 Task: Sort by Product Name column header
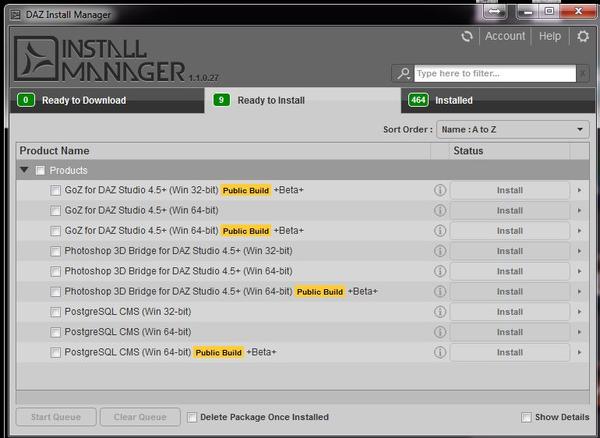(223, 151)
